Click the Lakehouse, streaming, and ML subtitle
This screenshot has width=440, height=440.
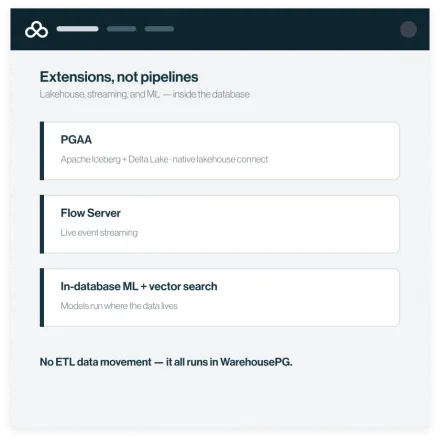pos(145,94)
